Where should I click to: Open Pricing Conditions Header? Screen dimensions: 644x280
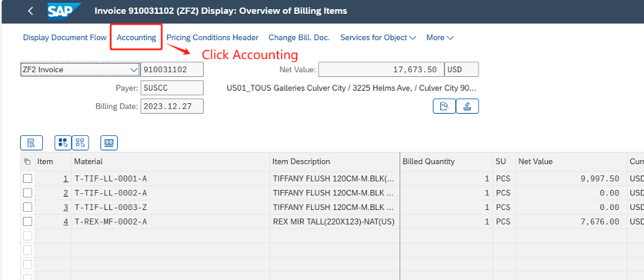(x=212, y=37)
